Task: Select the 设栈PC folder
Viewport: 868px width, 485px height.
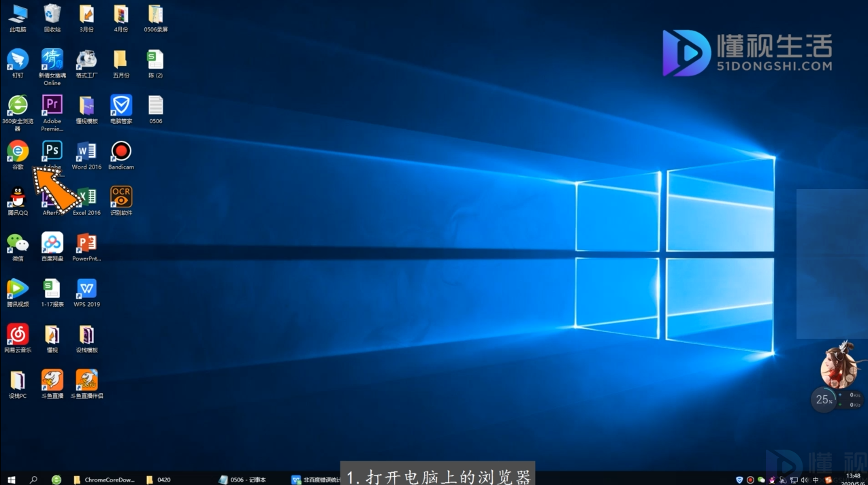Action: pos(18,384)
